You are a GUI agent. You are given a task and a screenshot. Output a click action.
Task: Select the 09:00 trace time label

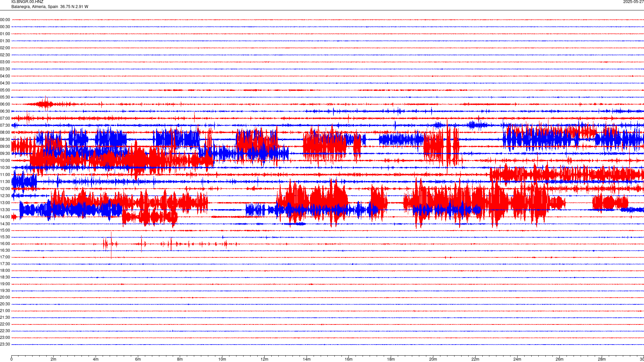tap(5, 146)
